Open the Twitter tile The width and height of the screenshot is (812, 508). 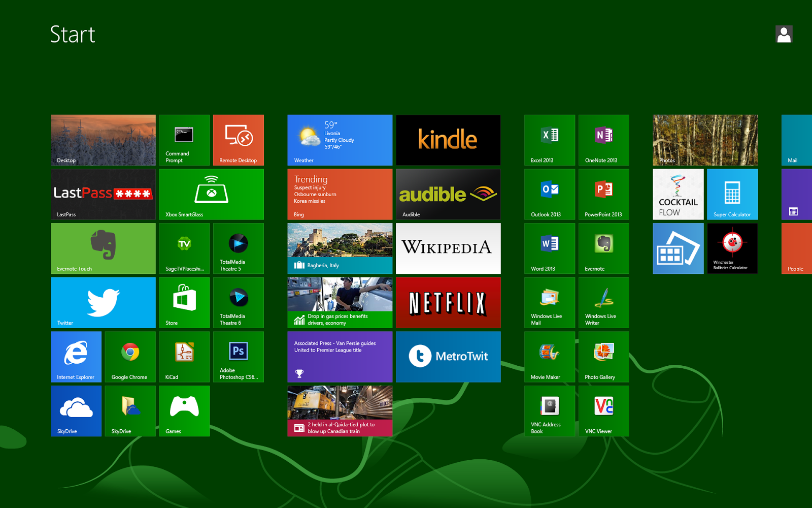103,303
